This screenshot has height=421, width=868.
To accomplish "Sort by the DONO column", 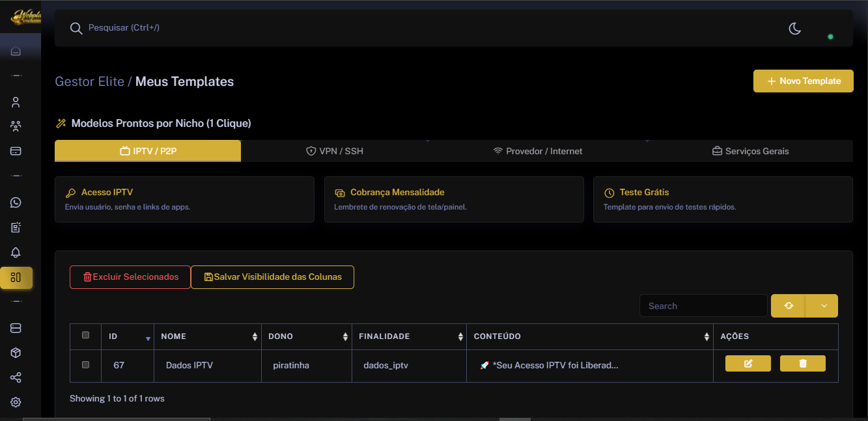I will tap(307, 336).
